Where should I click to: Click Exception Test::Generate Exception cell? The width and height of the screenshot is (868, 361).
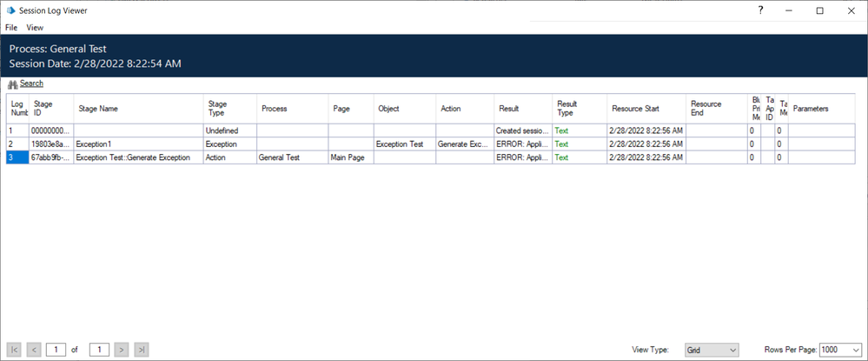[138, 157]
